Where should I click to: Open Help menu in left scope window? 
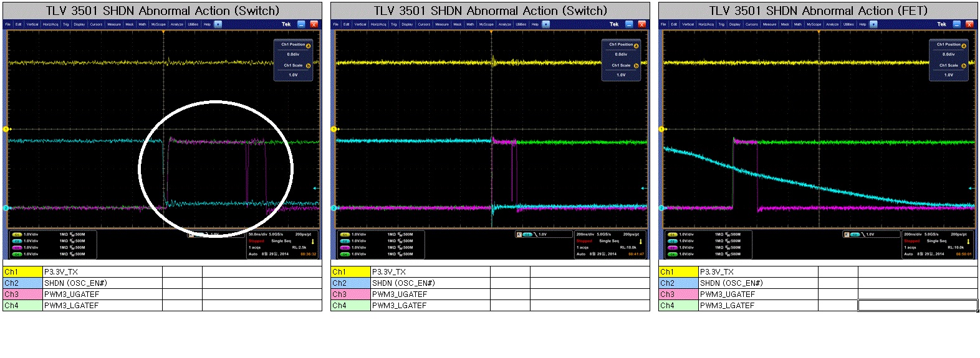tap(207, 24)
